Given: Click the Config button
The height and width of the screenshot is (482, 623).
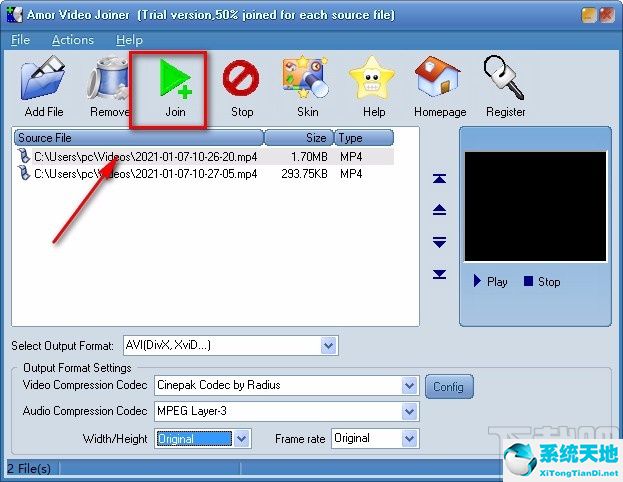Looking at the screenshot, I should (449, 386).
